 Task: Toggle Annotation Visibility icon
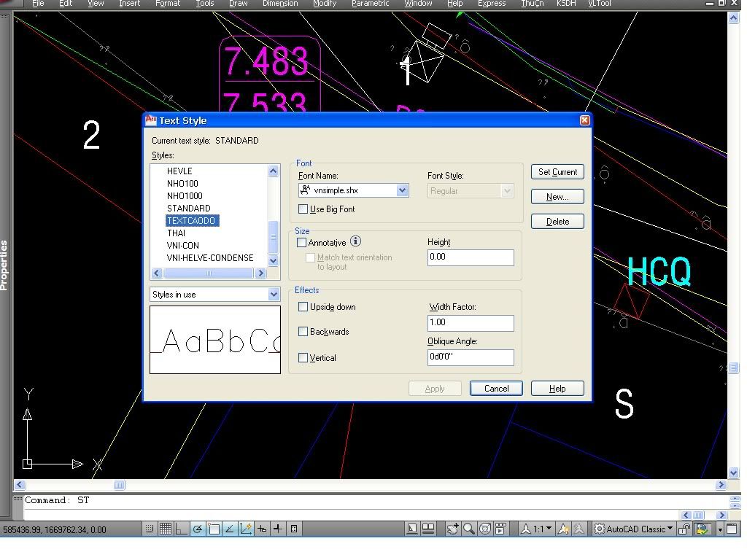[563, 529]
